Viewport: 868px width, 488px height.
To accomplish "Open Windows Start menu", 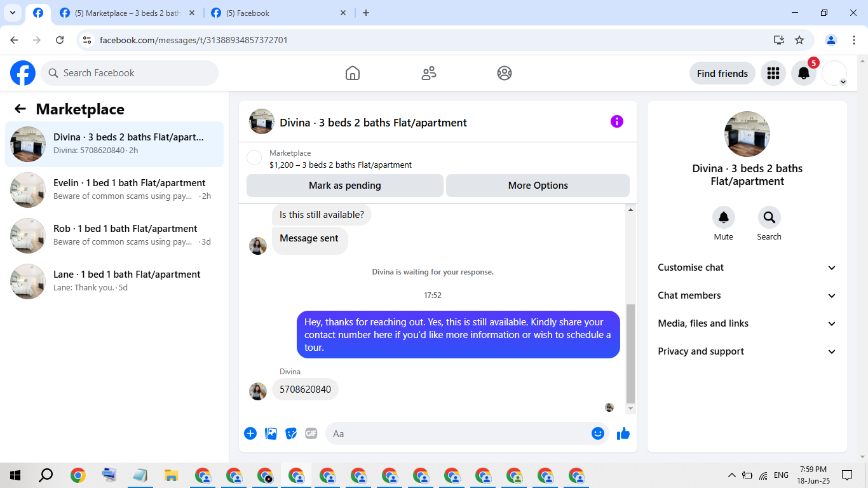I will [x=15, y=475].
